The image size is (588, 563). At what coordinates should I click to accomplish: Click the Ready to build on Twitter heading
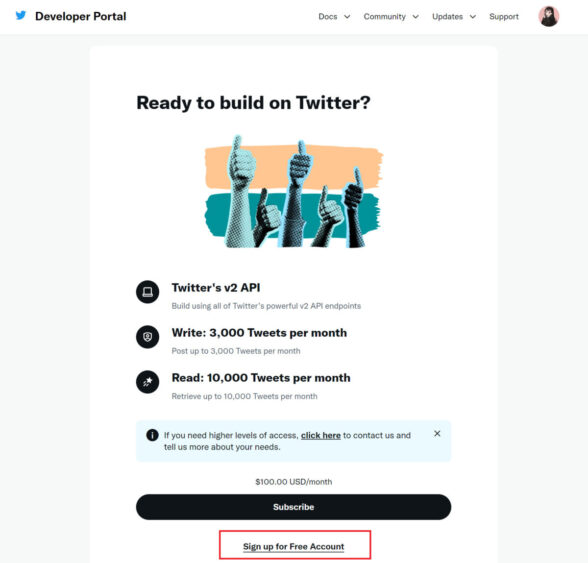click(253, 103)
